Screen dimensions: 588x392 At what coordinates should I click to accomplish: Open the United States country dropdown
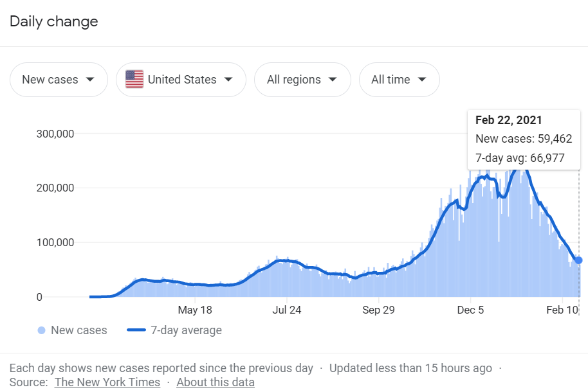[x=181, y=80]
